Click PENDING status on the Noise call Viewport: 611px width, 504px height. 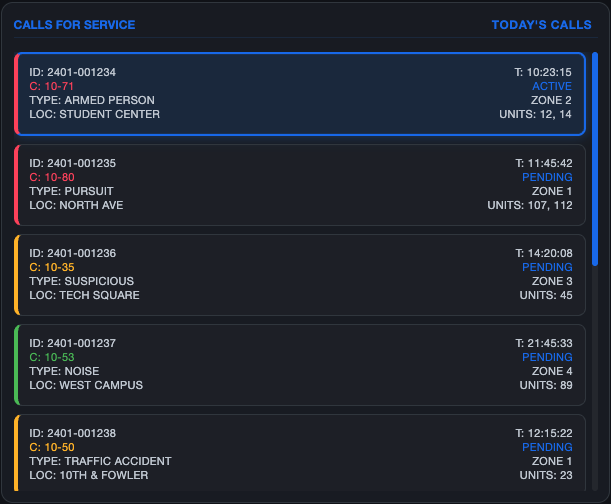pyautogui.click(x=547, y=357)
